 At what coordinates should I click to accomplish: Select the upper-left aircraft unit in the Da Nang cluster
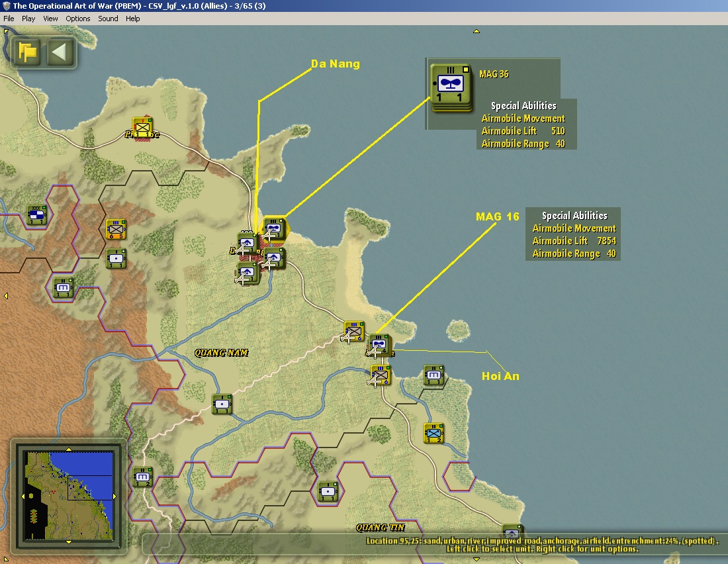click(248, 244)
